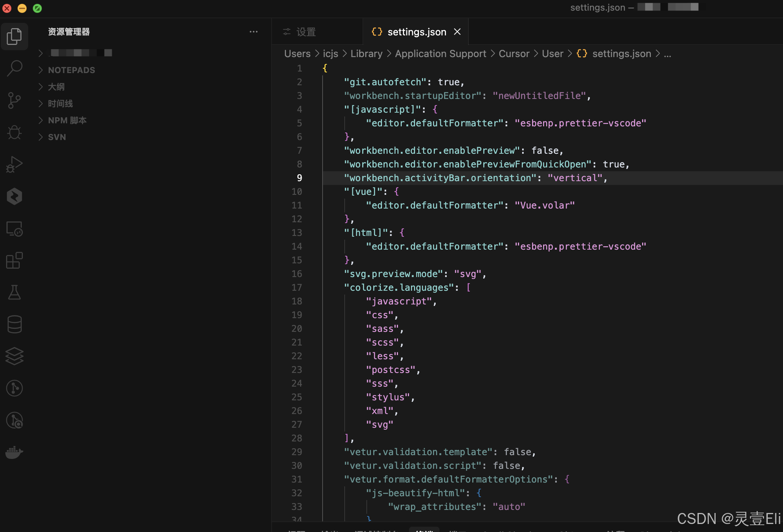Open the explorer panel more actions menu

coord(254,32)
